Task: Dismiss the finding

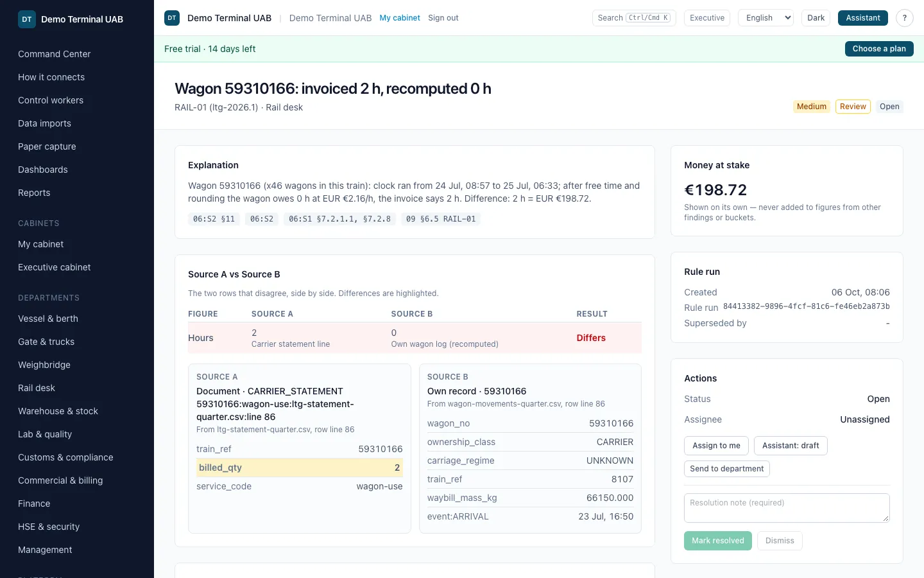Action: click(x=780, y=541)
